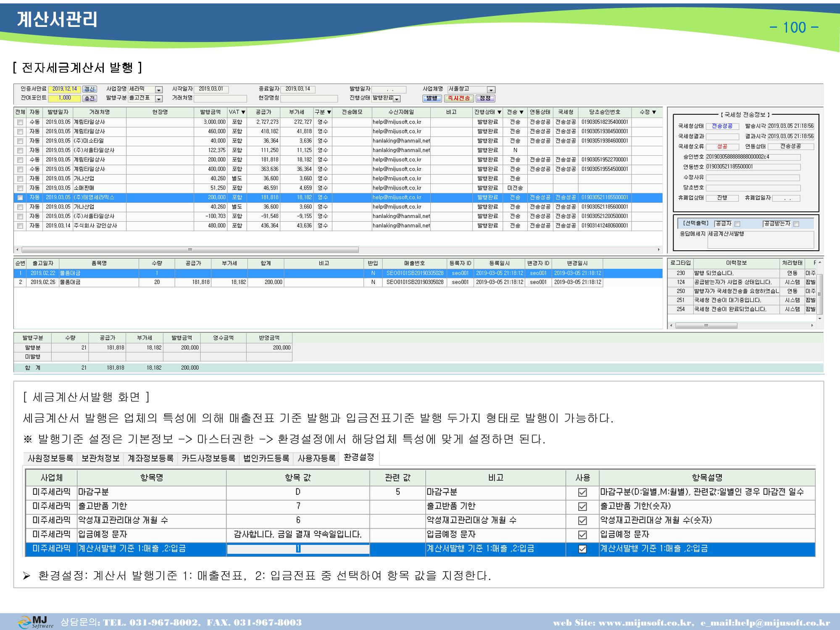
Task: Click the 승인번호 field in 국세청 전송정보
Action: 753,157
